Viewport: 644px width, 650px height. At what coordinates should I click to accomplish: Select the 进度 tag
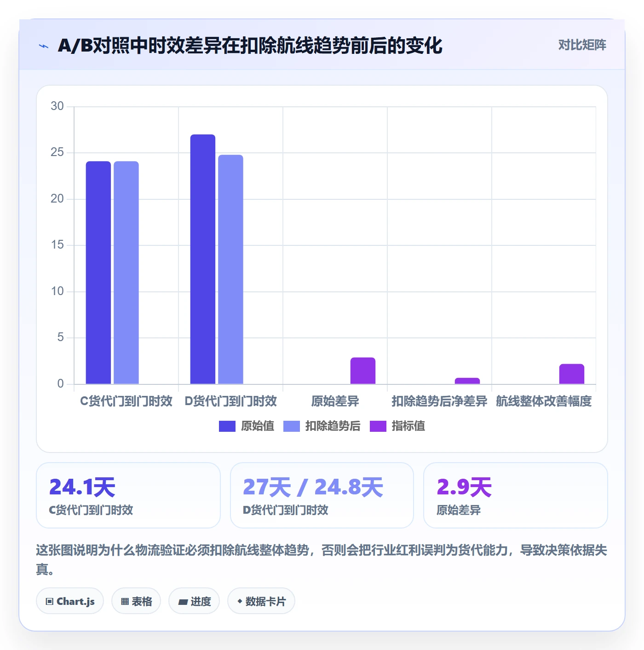coord(194,601)
